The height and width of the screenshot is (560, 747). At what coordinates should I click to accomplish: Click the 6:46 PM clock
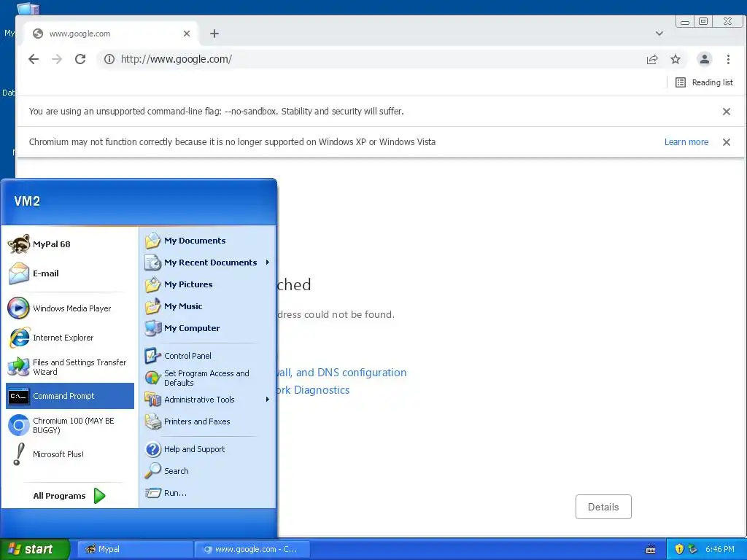coord(720,549)
